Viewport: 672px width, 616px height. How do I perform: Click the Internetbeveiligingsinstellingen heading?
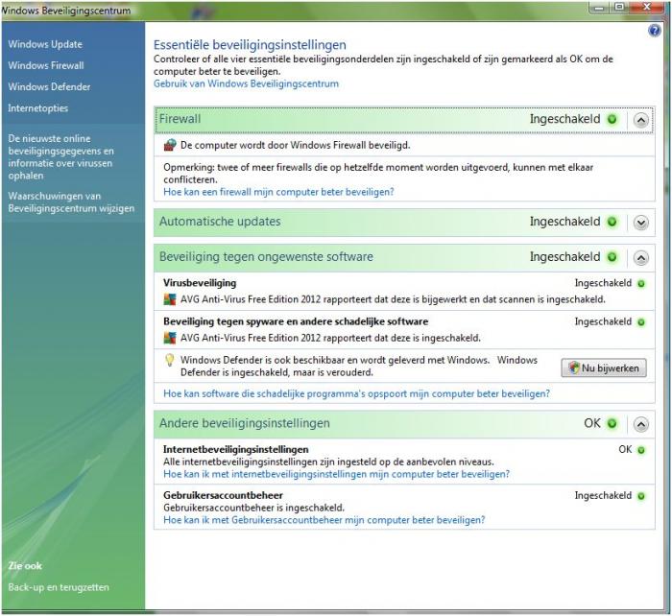click(x=236, y=449)
